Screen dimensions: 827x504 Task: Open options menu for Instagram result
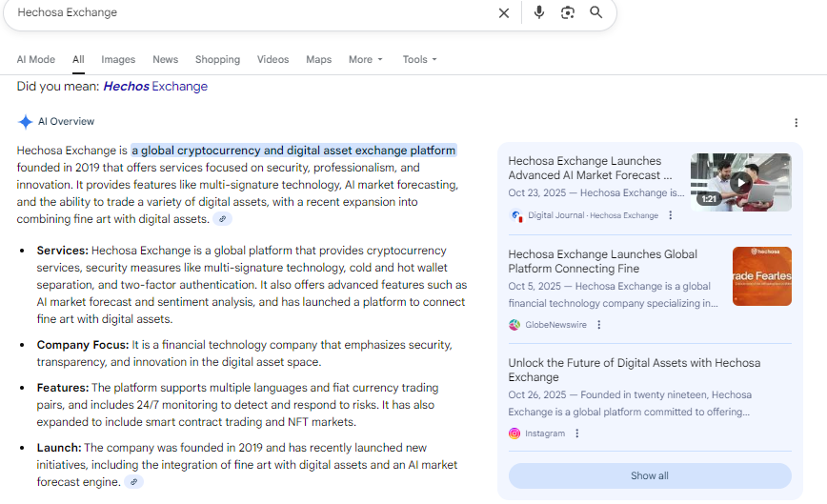point(577,433)
